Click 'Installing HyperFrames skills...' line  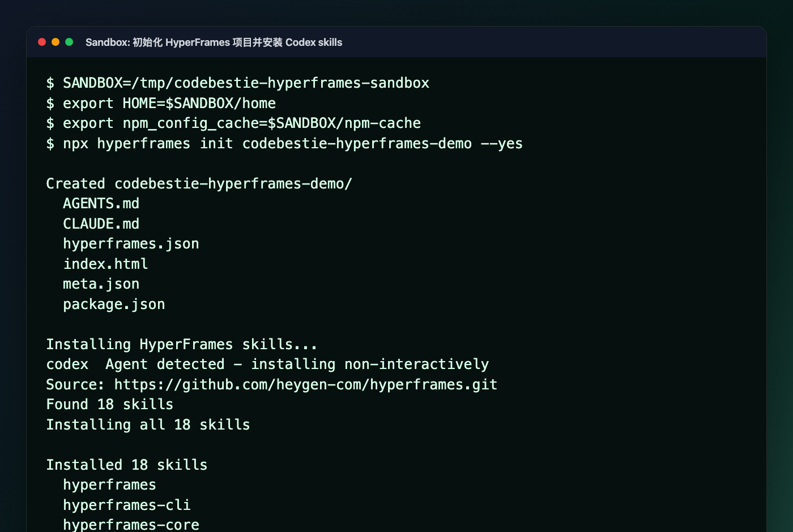point(182,345)
